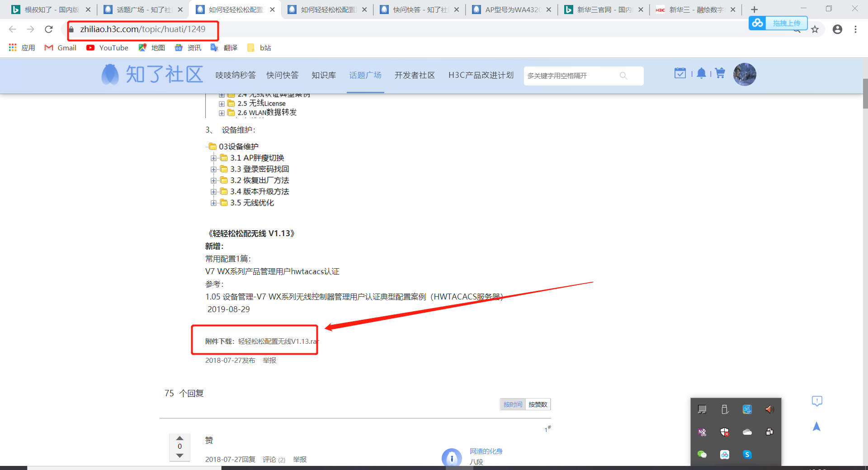Sort replies by 按时间
The image size is (868, 470).
[x=513, y=404]
